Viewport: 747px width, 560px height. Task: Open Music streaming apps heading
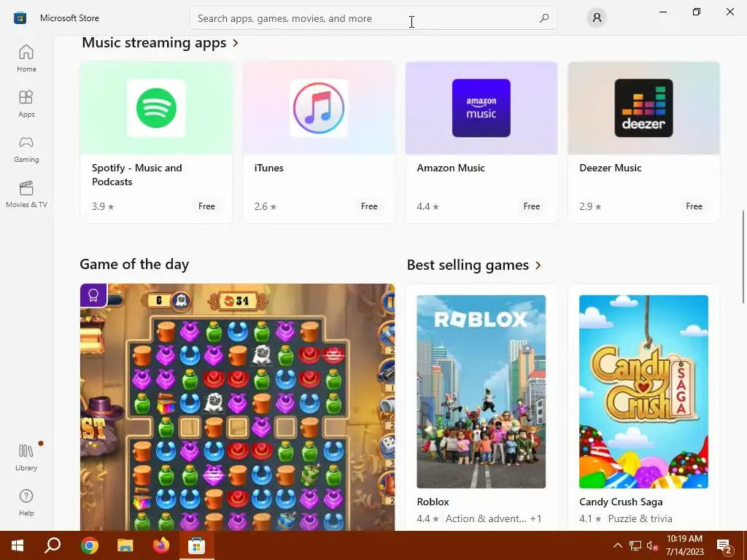click(154, 43)
